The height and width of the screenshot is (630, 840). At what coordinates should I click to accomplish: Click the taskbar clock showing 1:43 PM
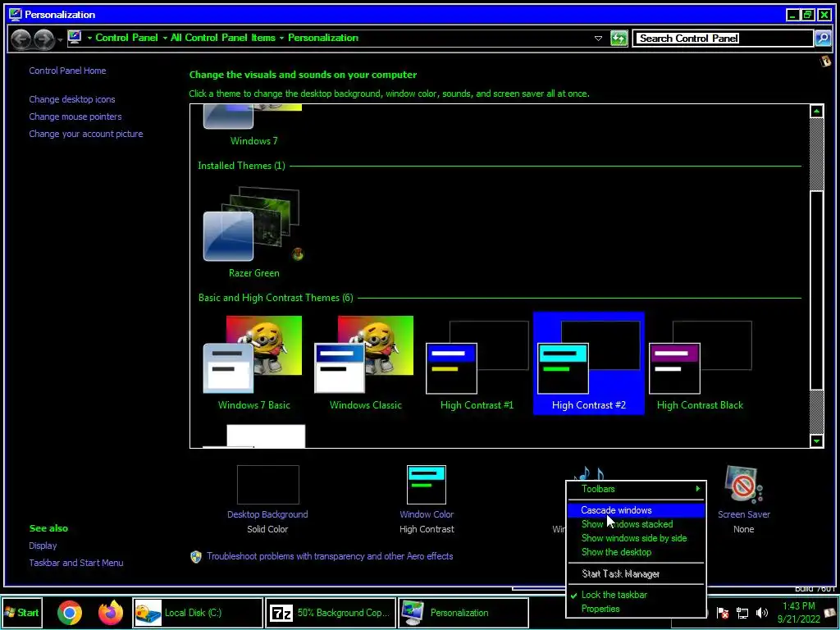[799, 612]
